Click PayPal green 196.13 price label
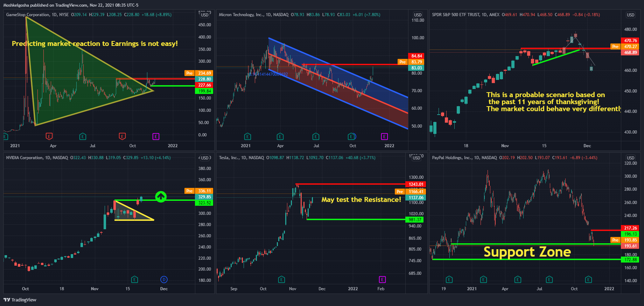This screenshot has height=306, width=644. coord(630,234)
